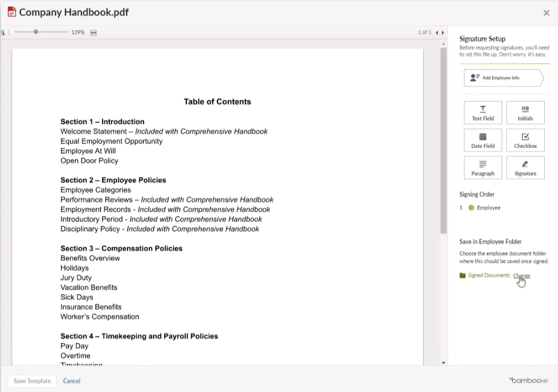
Task: Click the Save Template button
Action: (32, 381)
